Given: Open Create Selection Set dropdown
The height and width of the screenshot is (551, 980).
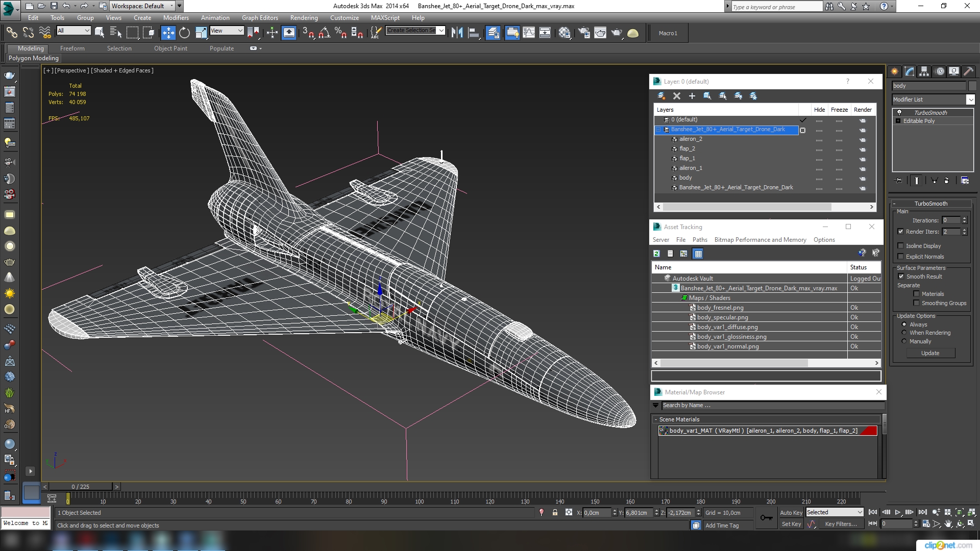Looking at the screenshot, I should (441, 30).
